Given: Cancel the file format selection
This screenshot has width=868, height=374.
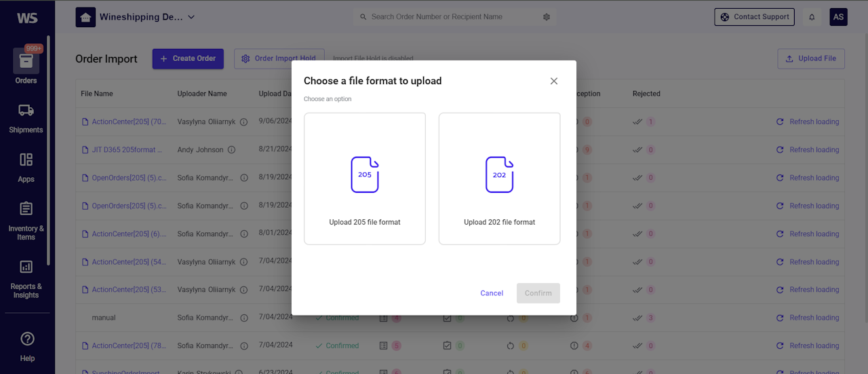Looking at the screenshot, I should 492,293.
